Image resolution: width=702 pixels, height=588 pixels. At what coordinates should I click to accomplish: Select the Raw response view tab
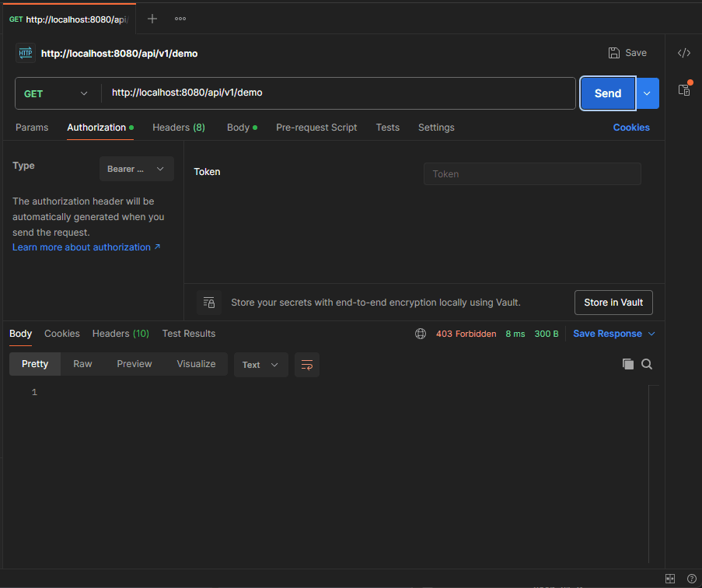pyautogui.click(x=82, y=364)
